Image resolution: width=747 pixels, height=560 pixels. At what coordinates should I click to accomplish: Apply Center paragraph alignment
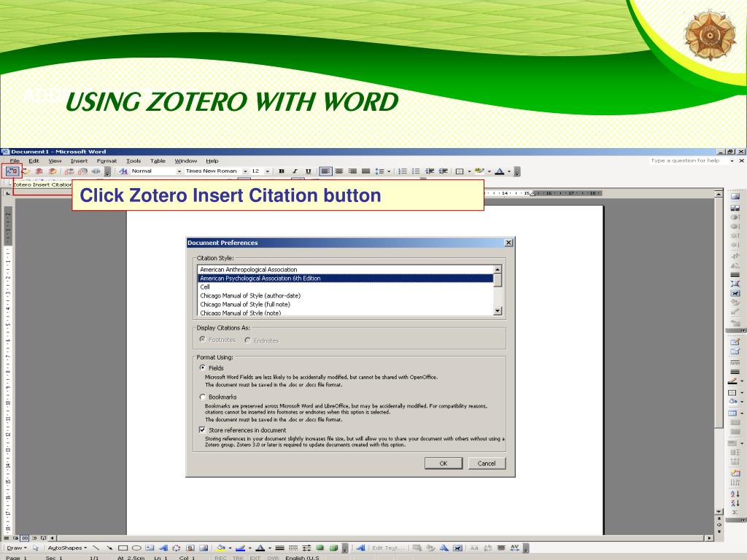[x=339, y=171]
